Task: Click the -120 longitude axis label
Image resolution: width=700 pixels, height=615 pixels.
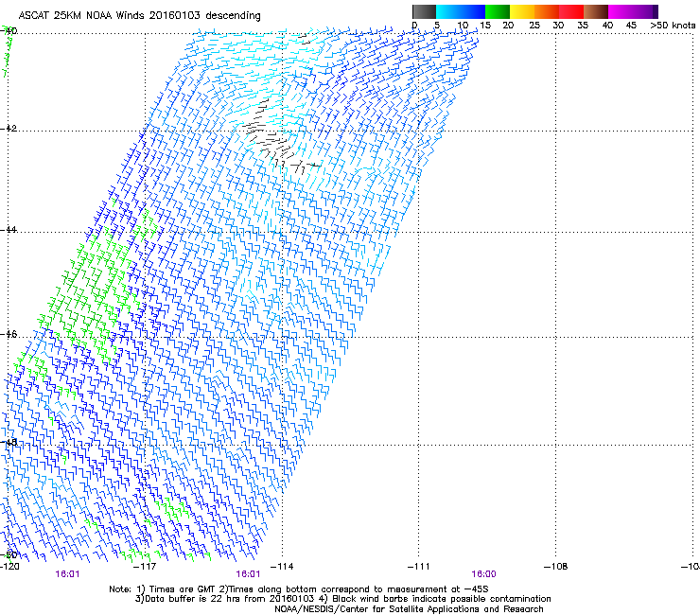Action: [x=9, y=567]
